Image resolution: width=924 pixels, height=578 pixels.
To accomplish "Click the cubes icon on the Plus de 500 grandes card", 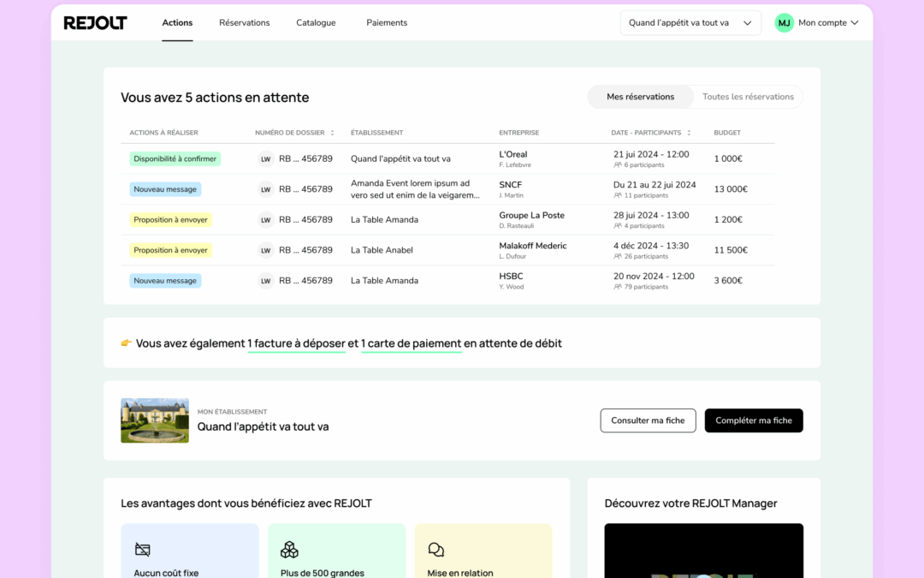I will point(289,550).
